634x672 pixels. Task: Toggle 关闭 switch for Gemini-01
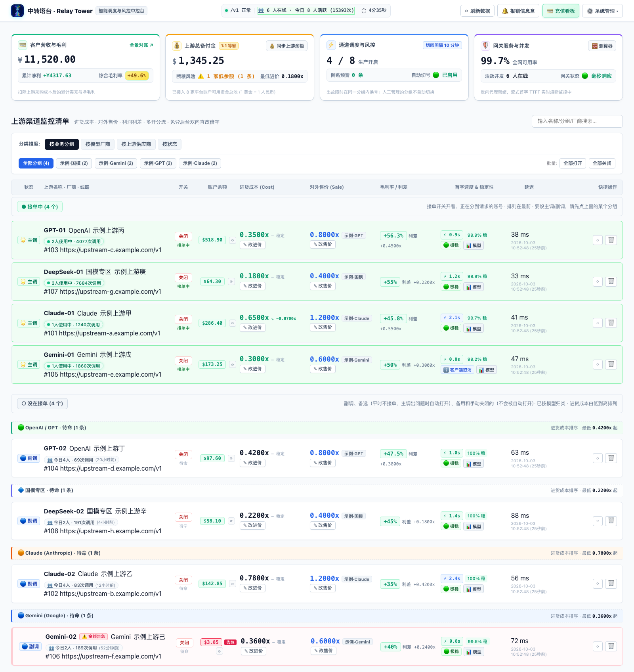(x=183, y=361)
